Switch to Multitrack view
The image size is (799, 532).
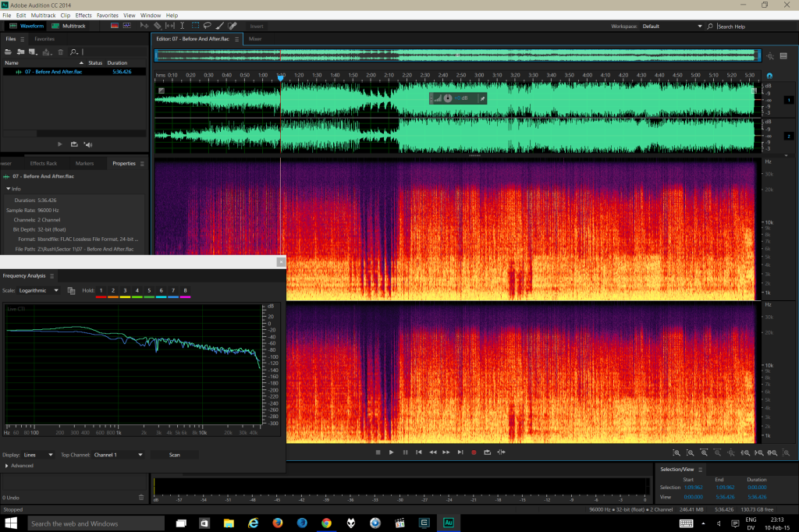tap(69, 26)
